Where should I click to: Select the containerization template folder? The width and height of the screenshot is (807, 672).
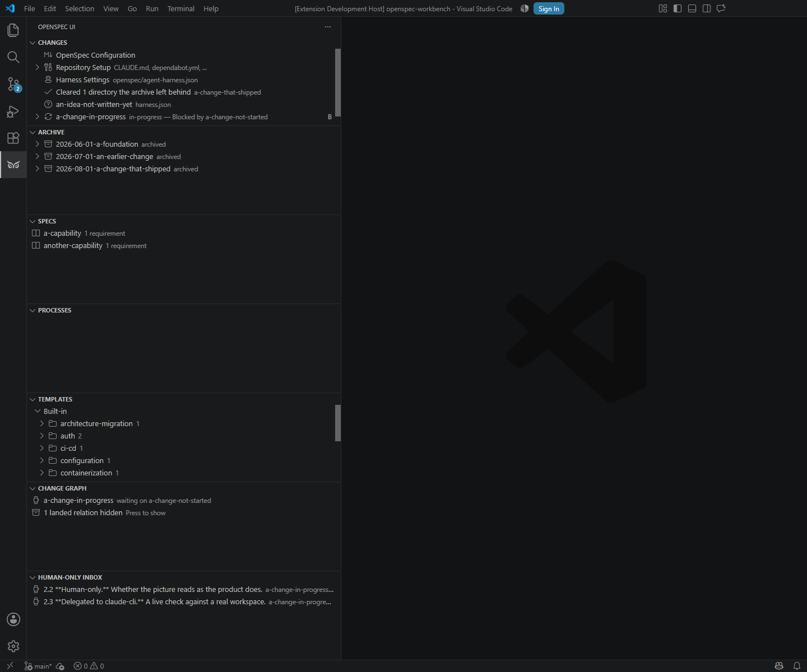coord(184,473)
